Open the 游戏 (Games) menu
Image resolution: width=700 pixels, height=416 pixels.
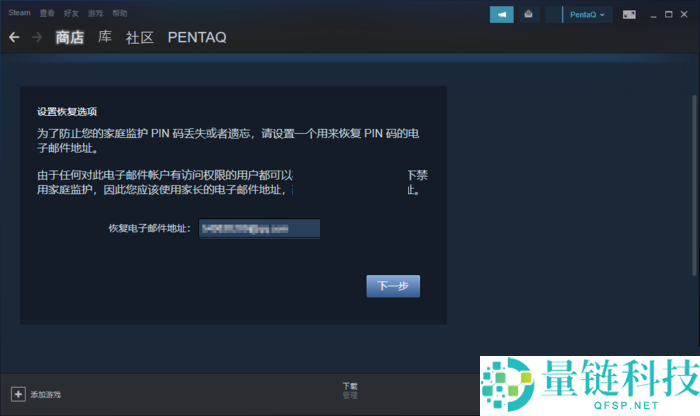click(x=96, y=14)
